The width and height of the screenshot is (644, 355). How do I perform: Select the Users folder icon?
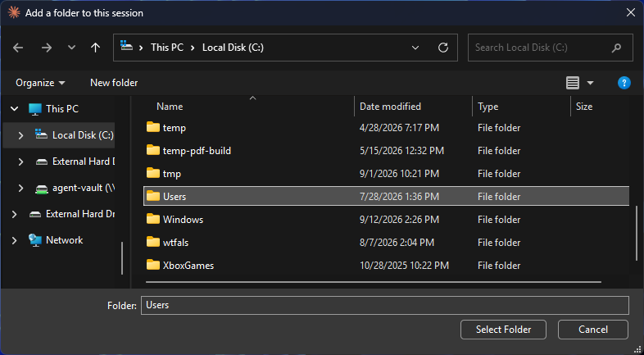(x=152, y=197)
